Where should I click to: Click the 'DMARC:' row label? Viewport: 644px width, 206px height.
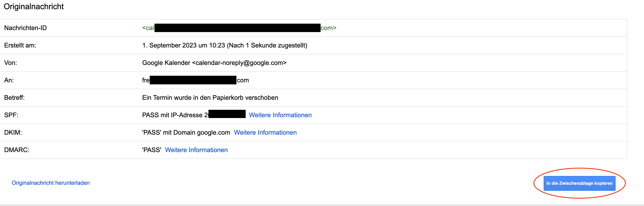pos(17,150)
